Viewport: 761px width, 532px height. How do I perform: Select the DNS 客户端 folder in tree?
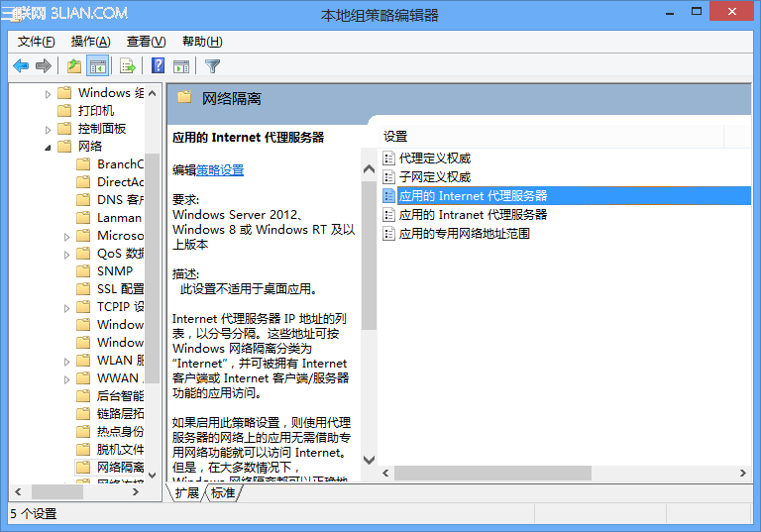[120, 200]
